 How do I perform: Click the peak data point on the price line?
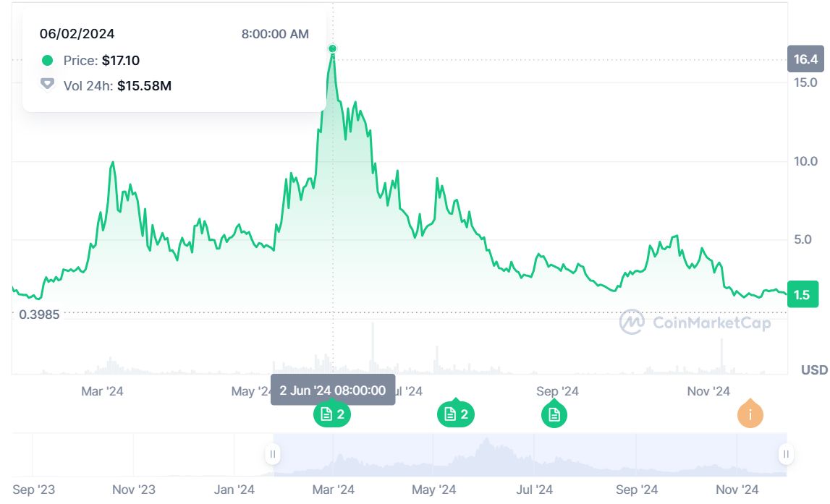333,49
